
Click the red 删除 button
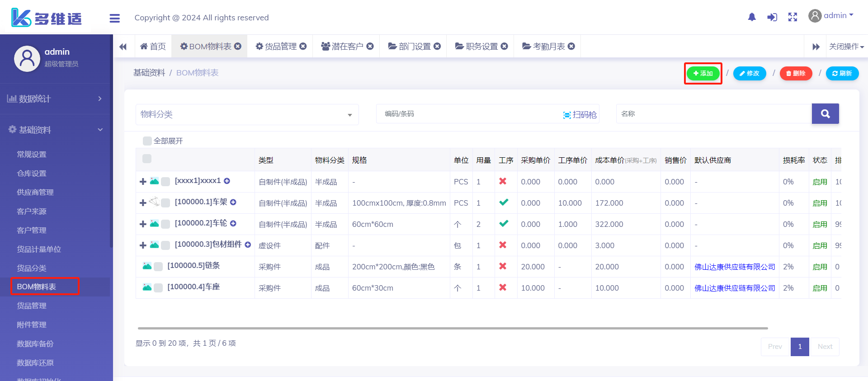point(796,73)
